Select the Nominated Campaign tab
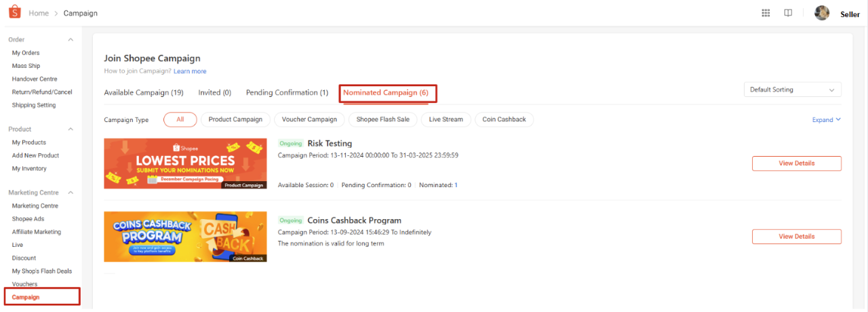868x312 pixels. point(386,93)
